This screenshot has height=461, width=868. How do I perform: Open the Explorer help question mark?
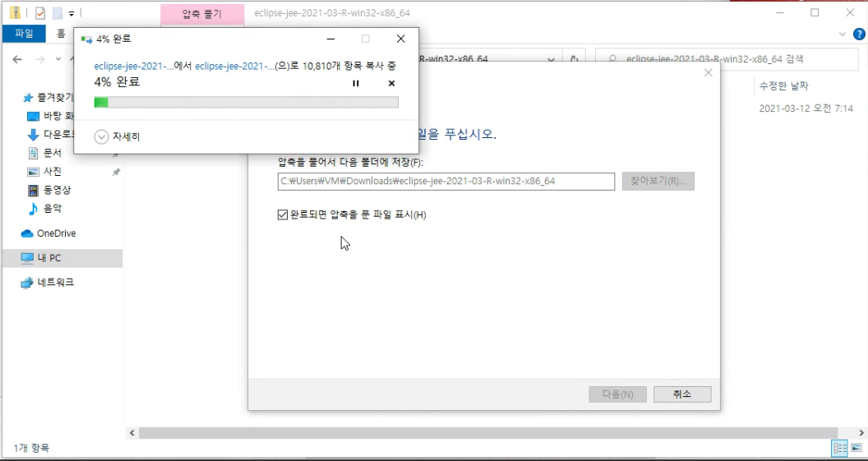click(x=859, y=34)
